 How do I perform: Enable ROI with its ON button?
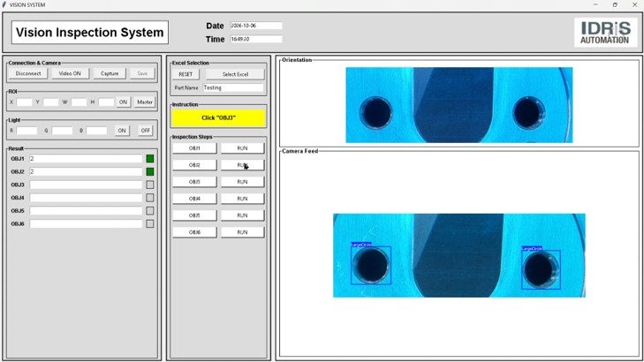point(123,102)
